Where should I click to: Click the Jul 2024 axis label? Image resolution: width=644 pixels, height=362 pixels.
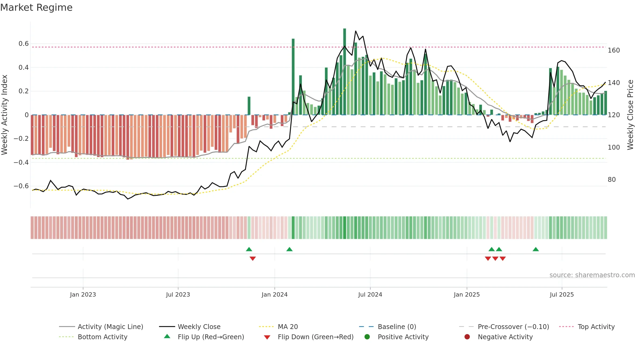370,295
